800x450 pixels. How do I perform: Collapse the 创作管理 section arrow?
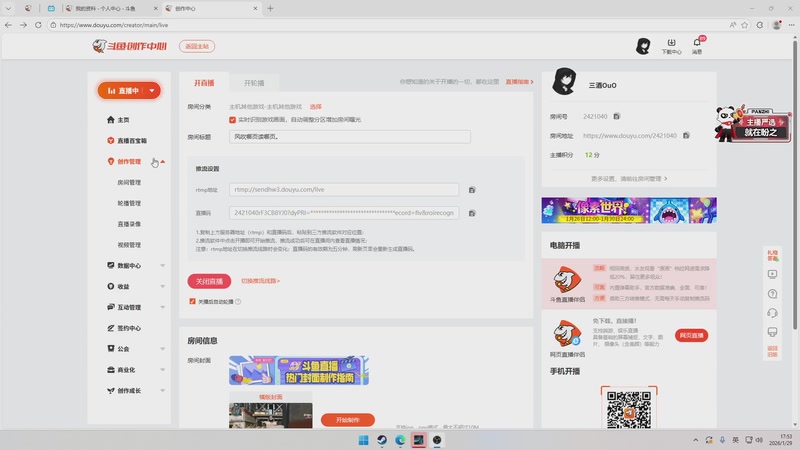tap(163, 162)
